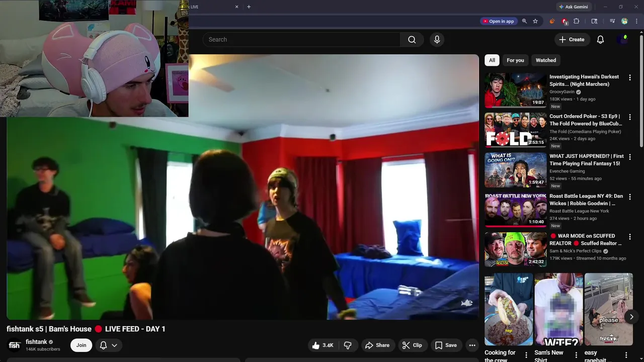The width and height of the screenshot is (644, 362).
Task: Open title WHAT JUST HAPPENED Final Fantasy 15
Action: [587, 160]
